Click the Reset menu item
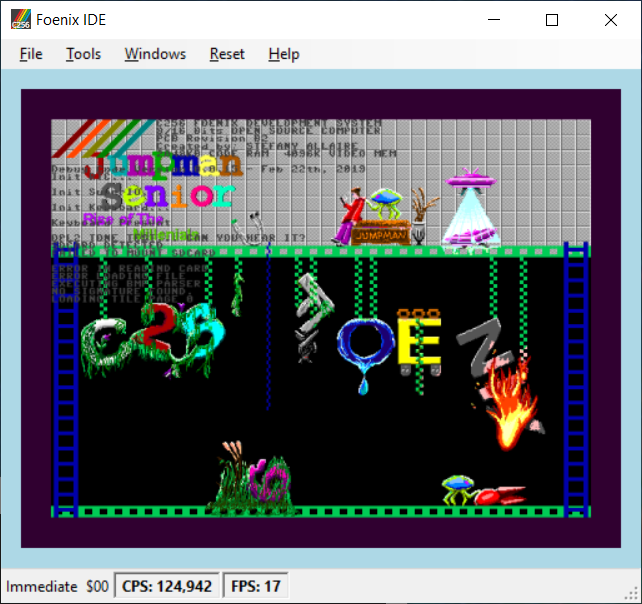Viewport: 642px width, 604px height. (x=227, y=54)
